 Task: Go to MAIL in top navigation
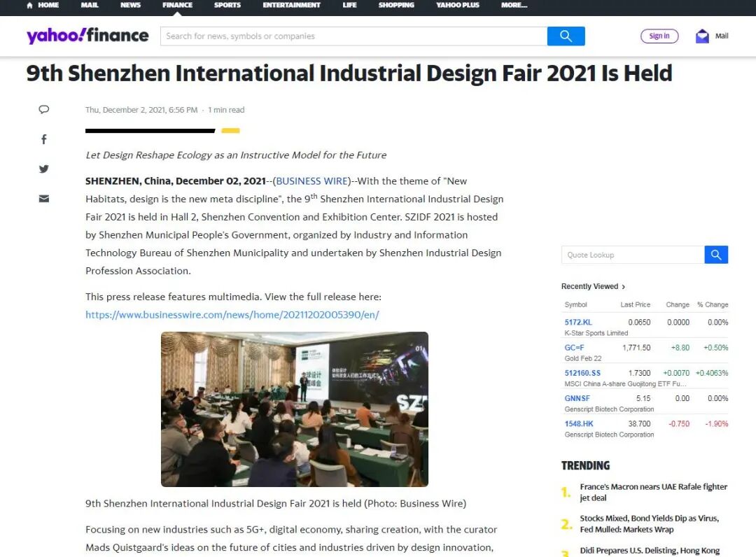point(90,5)
